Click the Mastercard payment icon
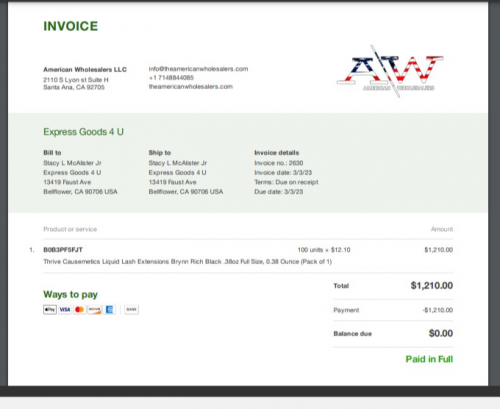The image size is (500, 409). (x=79, y=310)
